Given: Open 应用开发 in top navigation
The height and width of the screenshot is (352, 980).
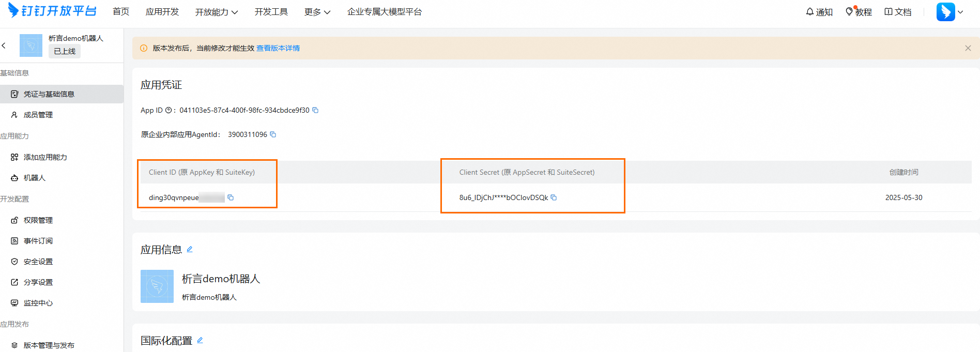Looking at the screenshot, I should coord(162,12).
